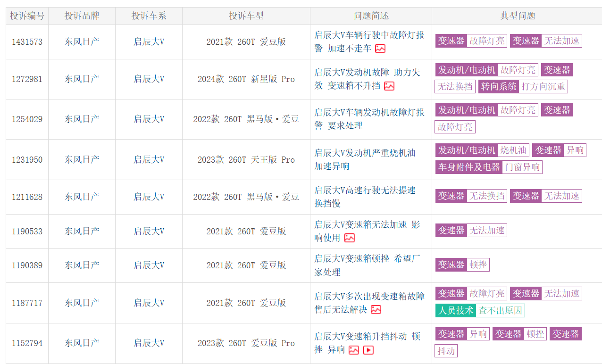Click 东风日产 brand in row 1152794
602x364 pixels.
(82, 343)
